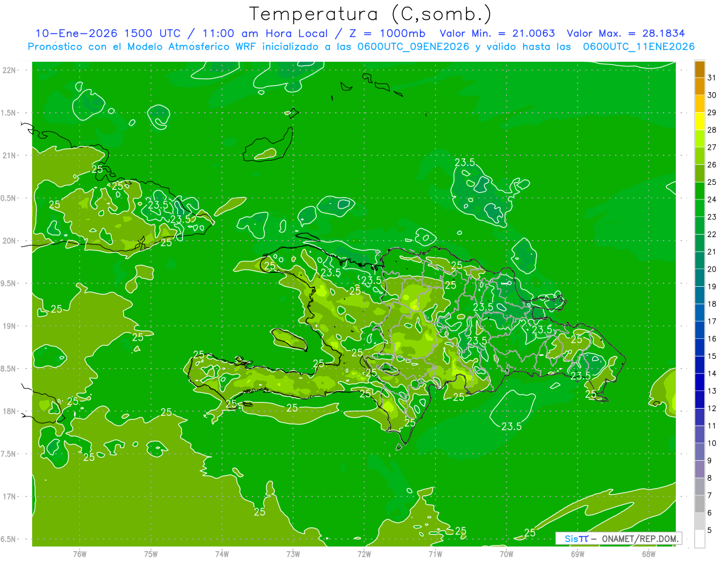Click the 76W longitude label

[x=79, y=554]
